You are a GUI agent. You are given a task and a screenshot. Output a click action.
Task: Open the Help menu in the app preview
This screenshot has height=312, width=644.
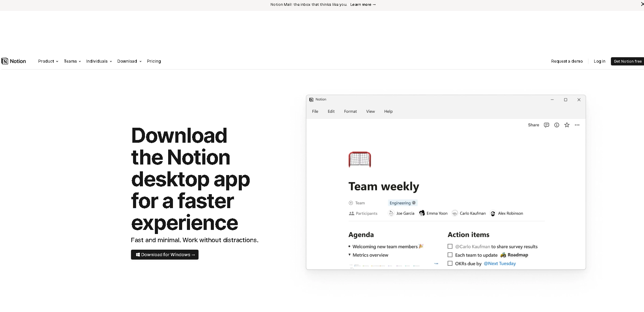click(389, 111)
